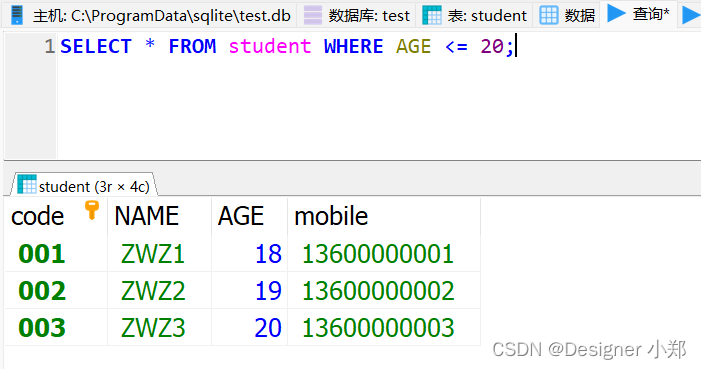Select the 查询* tab

(638, 15)
